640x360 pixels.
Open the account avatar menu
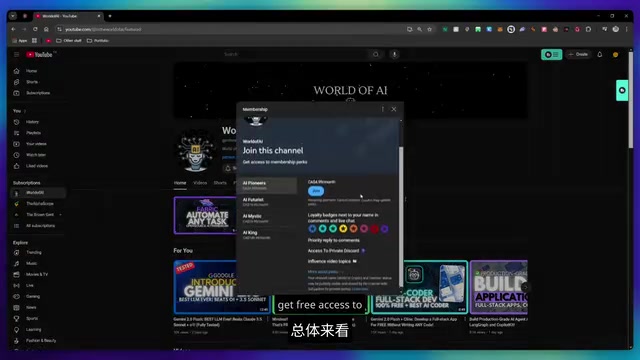(x=616, y=54)
